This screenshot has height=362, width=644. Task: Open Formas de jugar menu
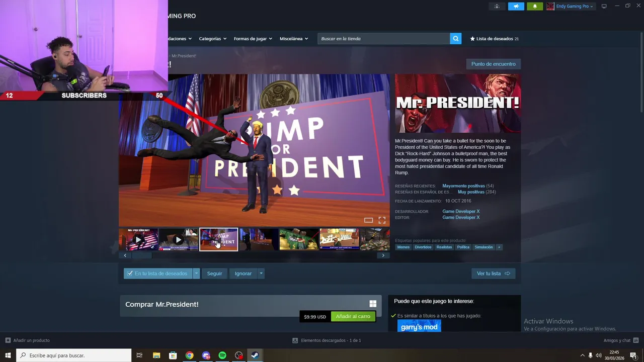pyautogui.click(x=253, y=39)
